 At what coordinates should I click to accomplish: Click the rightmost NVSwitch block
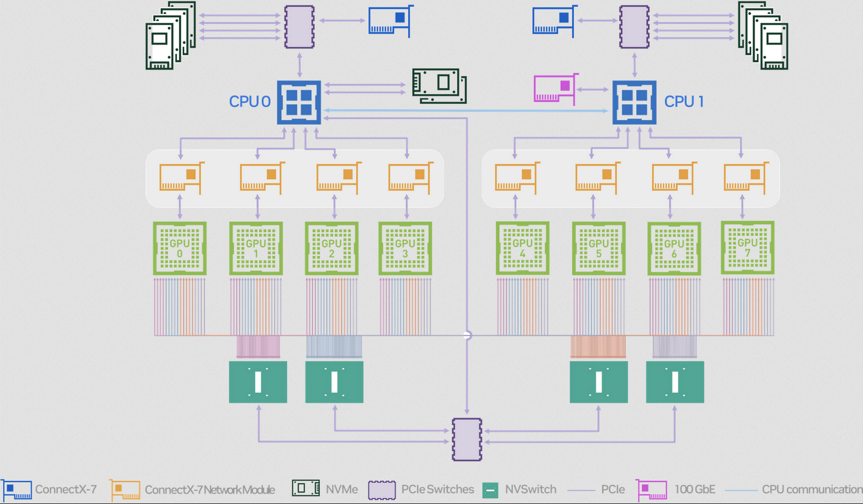coord(674,382)
